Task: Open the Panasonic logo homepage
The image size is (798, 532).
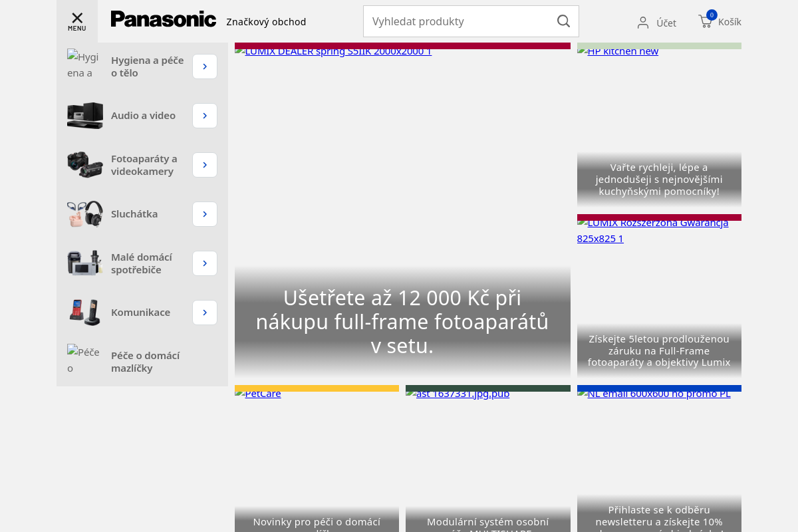Action: tap(164, 19)
